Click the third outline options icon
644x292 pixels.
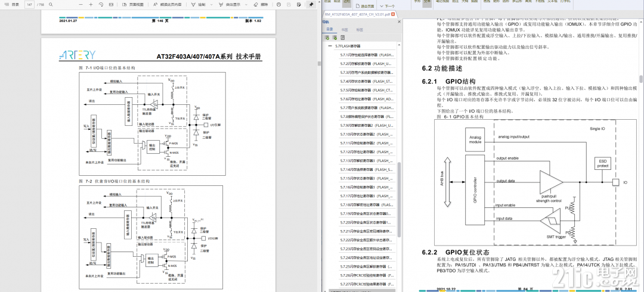click(x=341, y=38)
